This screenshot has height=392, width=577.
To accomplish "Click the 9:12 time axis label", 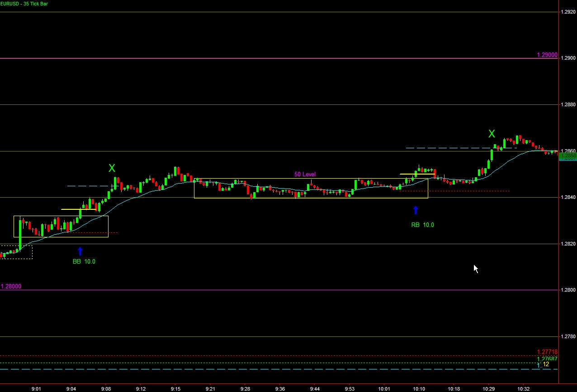I will (141, 388).
